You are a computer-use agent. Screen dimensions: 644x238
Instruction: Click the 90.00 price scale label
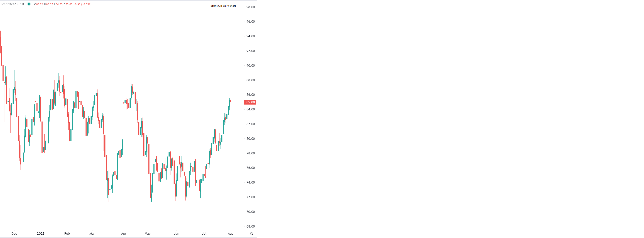pos(251,65)
